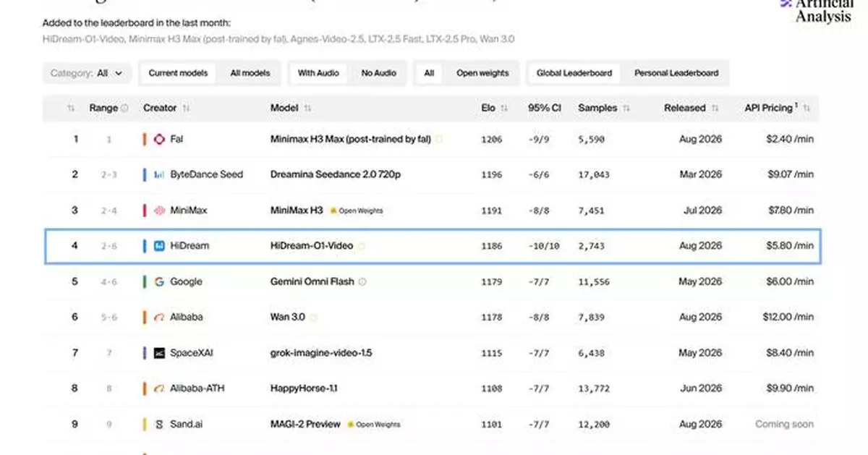Open the Range column info icon
The image size is (868, 455).
point(124,108)
